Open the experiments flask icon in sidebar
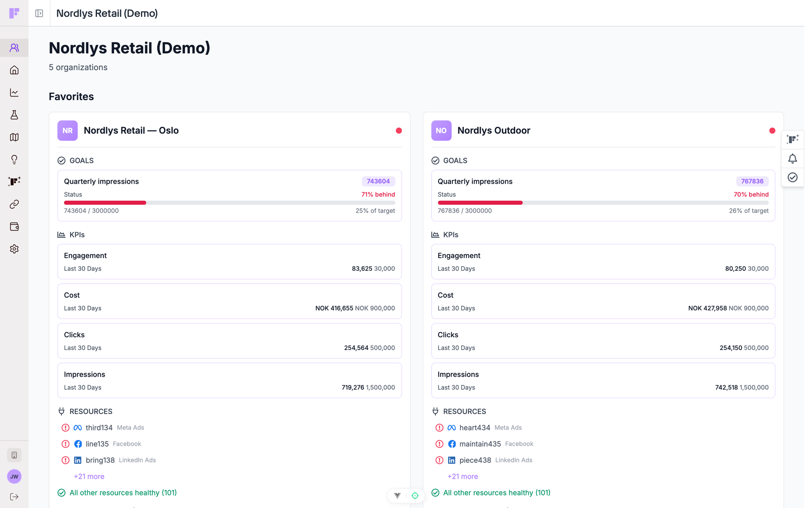The height and width of the screenshot is (508, 812). coord(14,115)
